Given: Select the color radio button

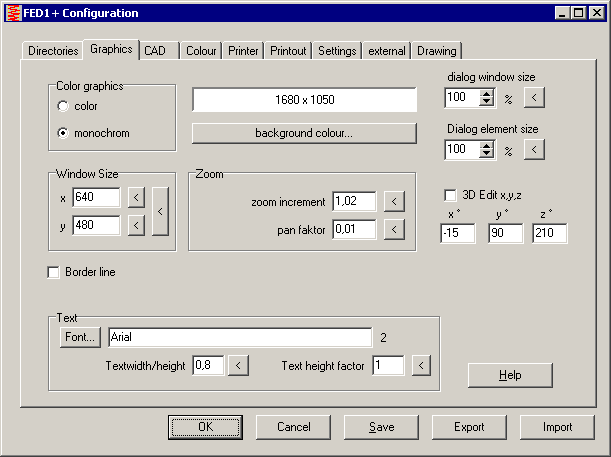Looking at the screenshot, I should point(64,106).
